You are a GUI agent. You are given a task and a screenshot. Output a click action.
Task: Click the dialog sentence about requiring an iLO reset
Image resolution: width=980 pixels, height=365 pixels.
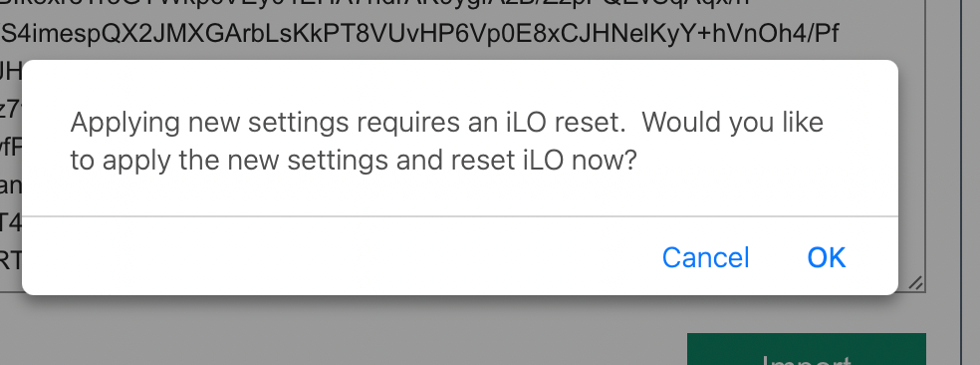[349, 122]
